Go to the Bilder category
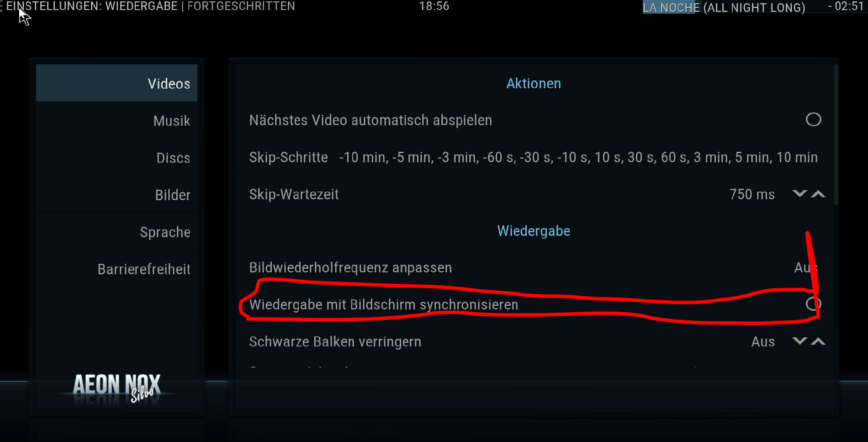868x442 pixels. tap(116, 195)
